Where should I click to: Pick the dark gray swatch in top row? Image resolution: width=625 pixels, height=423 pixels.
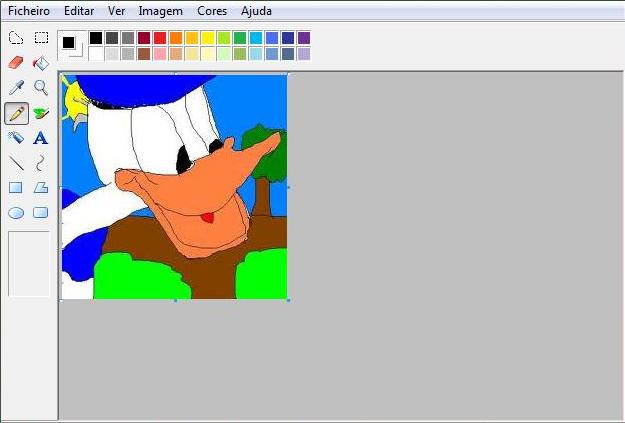pyautogui.click(x=112, y=38)
